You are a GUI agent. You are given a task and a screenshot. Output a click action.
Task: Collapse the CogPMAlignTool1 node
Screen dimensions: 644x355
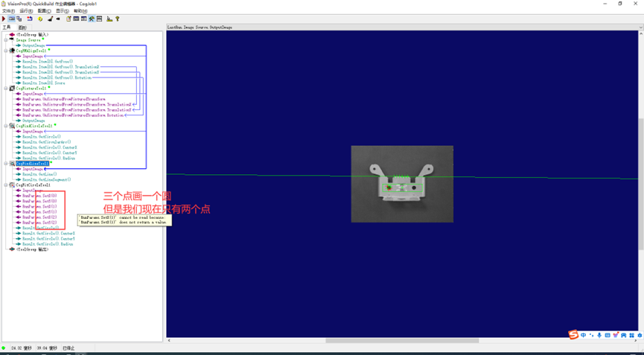coord(6,51)
